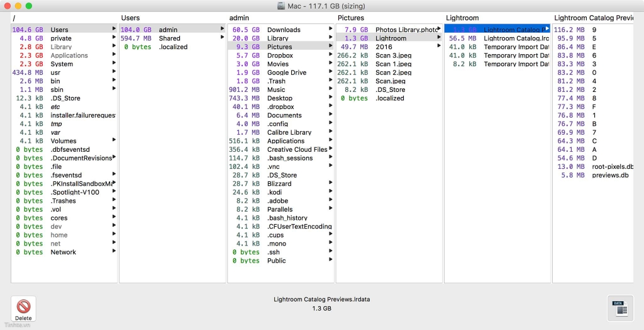This screenshot has width=644, height=330.
Task: Select the .vnc folder row
Action: click(281, 167)
